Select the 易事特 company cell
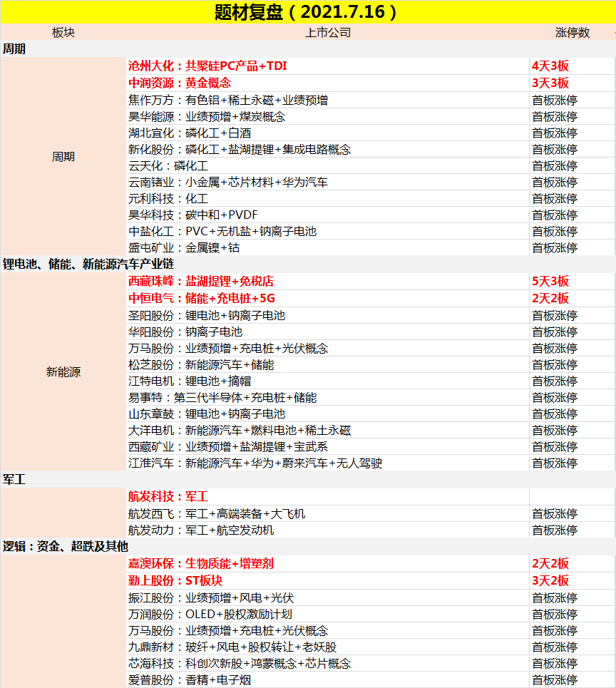Screen dimensions: 616x688 [x=327, y=398]
